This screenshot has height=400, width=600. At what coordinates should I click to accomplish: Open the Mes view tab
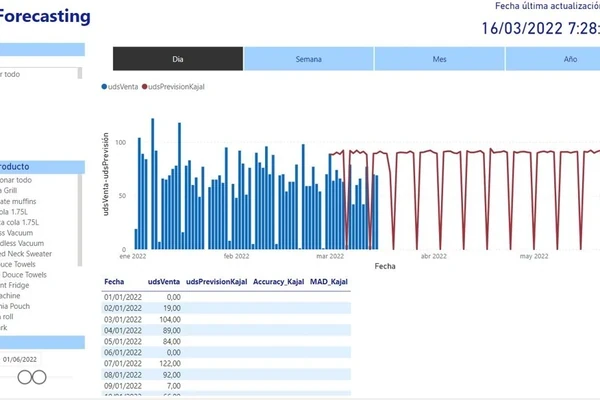(x=439, y=59)
